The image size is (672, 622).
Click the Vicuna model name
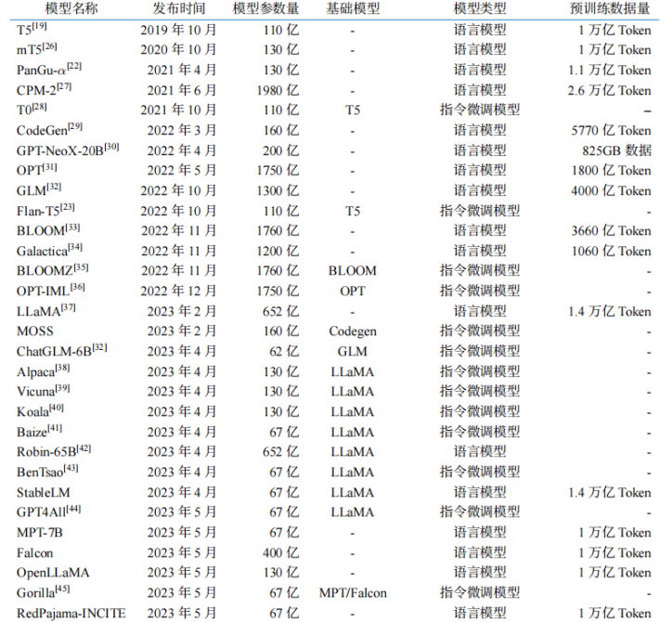pos(43,391)
